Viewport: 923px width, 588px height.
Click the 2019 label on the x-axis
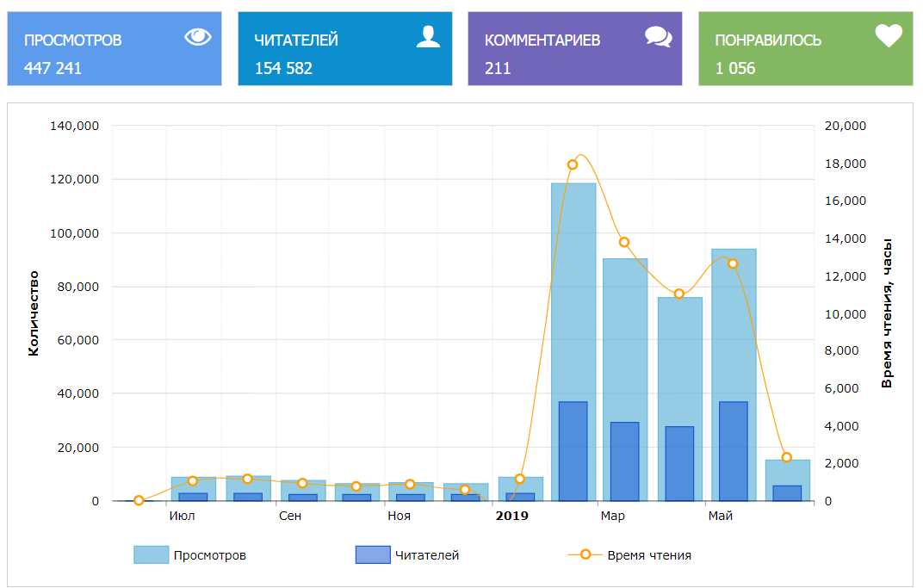tap(512, 516)
